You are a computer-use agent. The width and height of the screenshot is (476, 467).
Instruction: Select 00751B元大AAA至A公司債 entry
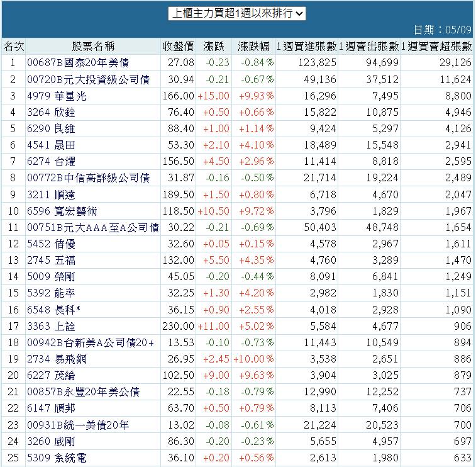pyautogui.click(x=93, y=227)
